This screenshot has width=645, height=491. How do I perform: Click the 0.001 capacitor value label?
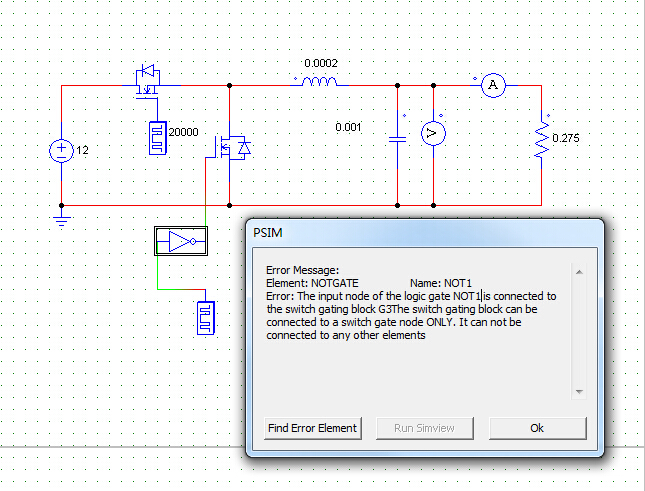tap(348, 127)
